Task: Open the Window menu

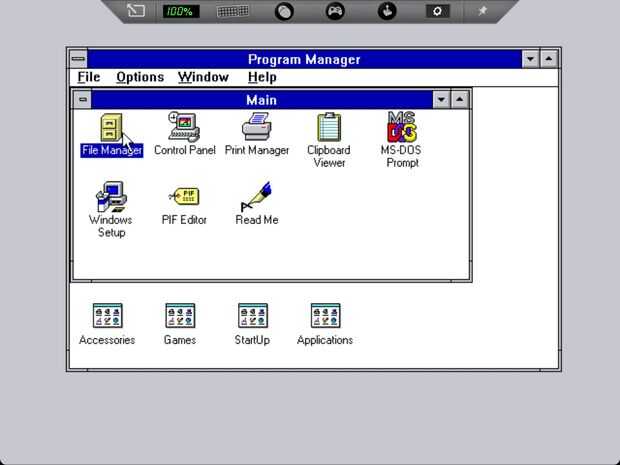Action: [203, 77]
